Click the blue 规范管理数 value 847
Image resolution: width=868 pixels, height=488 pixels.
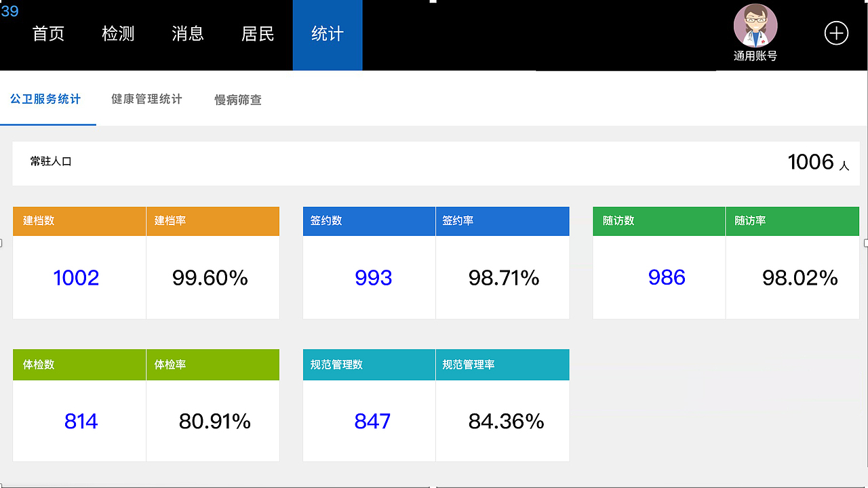(372, 421)
